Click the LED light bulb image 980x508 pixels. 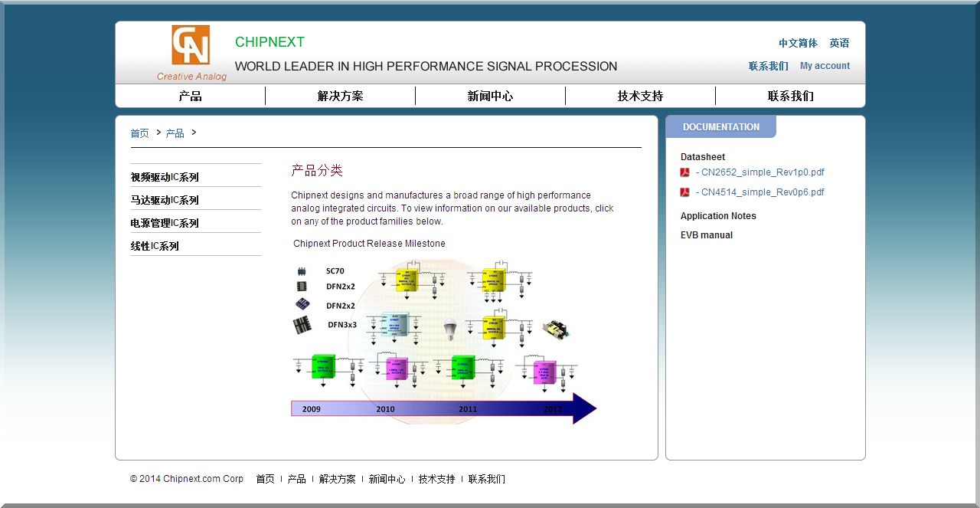point(450,329)
